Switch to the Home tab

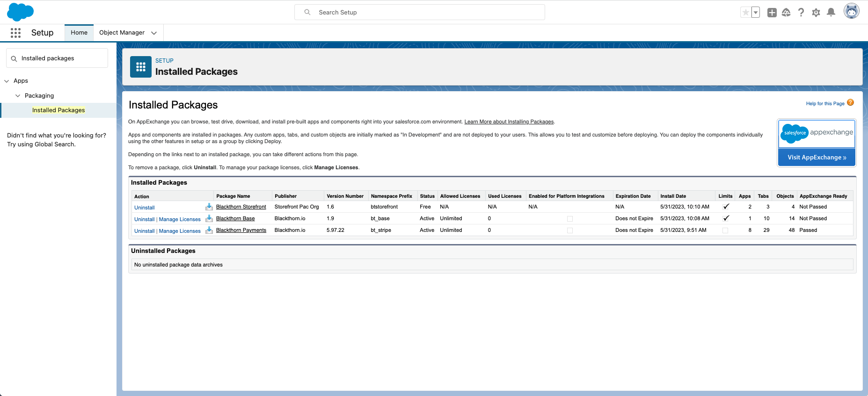point(79,33)
